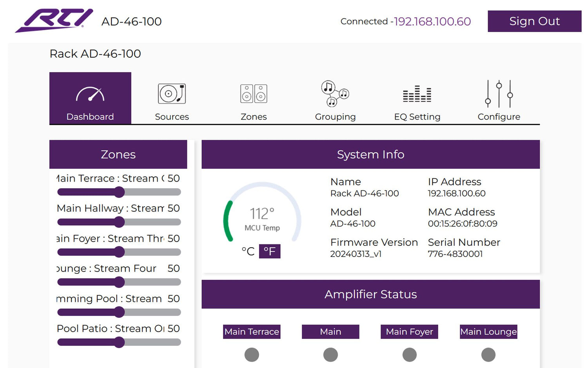Click the connected IP address link
Image resolution: width=588 pixels, height=368 pixels.
[432, 22]
